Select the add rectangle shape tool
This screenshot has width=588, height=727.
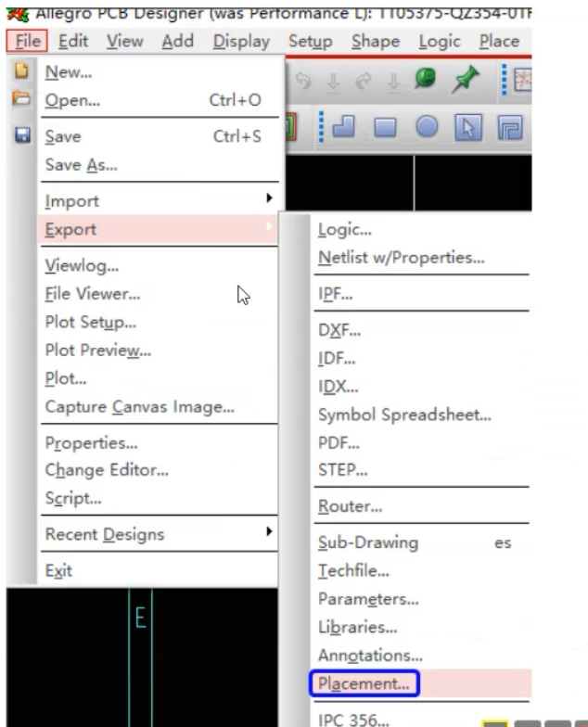(x=385, y=128)
